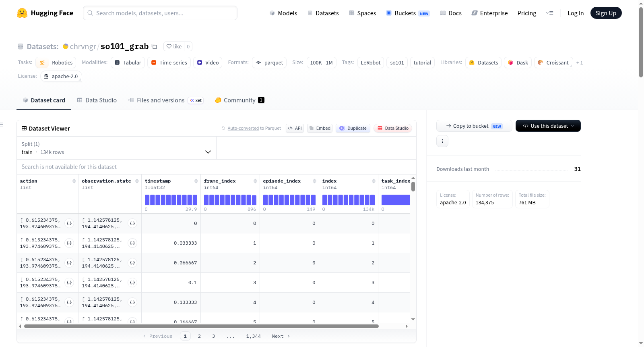The width and height of the screenshot is (644, 347).
Task: Sort by the timestamp column sort icon
Action: point(196,181)
